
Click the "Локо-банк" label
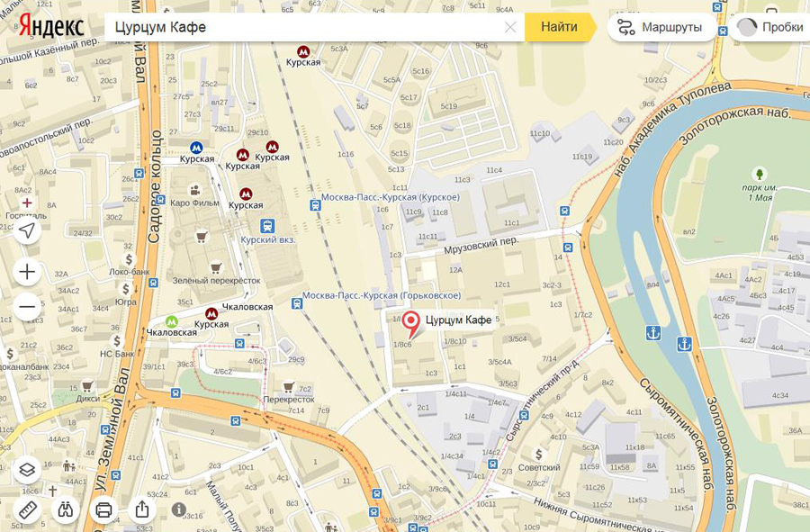pyautogui.click(x=129, y=272)
